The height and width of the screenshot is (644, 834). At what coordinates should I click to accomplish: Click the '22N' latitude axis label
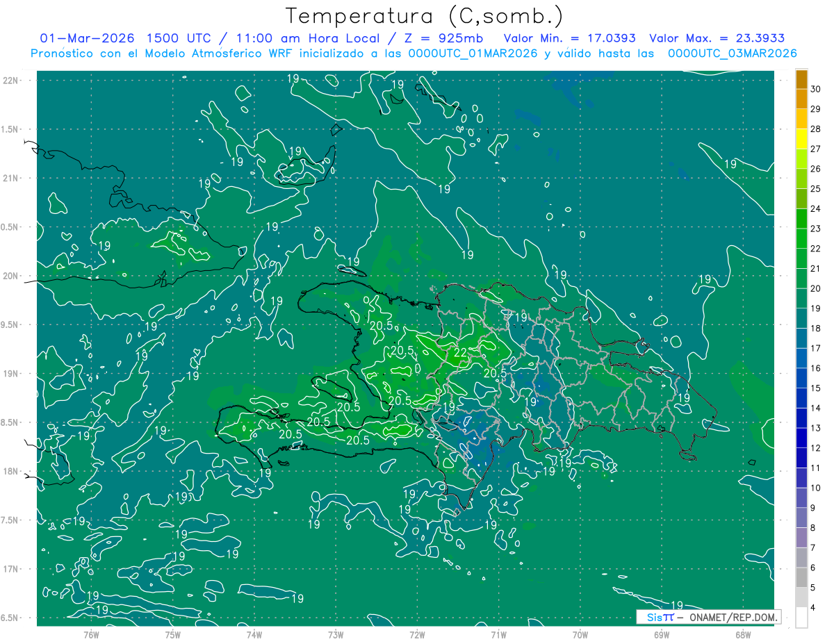coord(11,80)
